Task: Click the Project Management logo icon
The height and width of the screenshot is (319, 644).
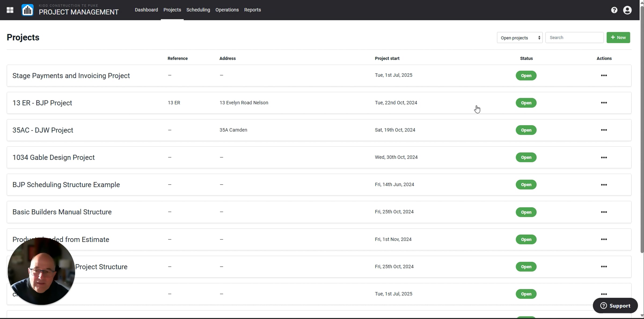Action: pyautogui.click(x=27, y=10)
